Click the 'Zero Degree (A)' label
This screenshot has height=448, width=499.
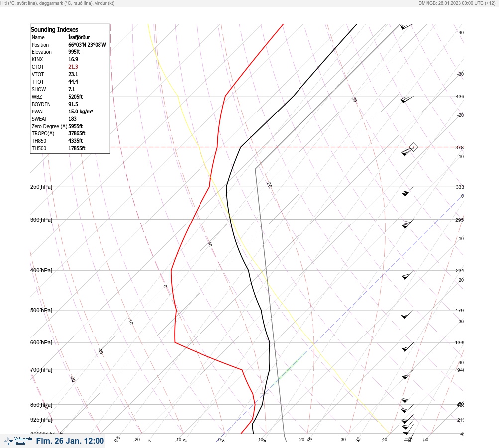[x=49, y=126]
